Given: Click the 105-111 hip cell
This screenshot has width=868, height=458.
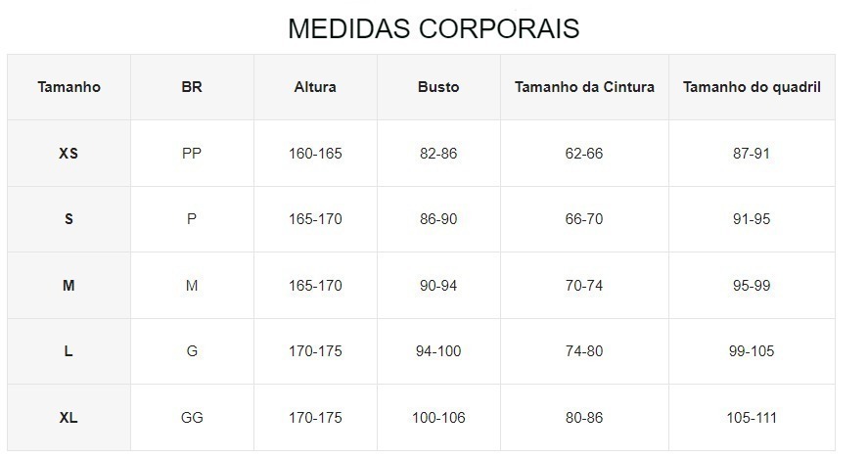Looking at the screenshot, I should point(752,417).
